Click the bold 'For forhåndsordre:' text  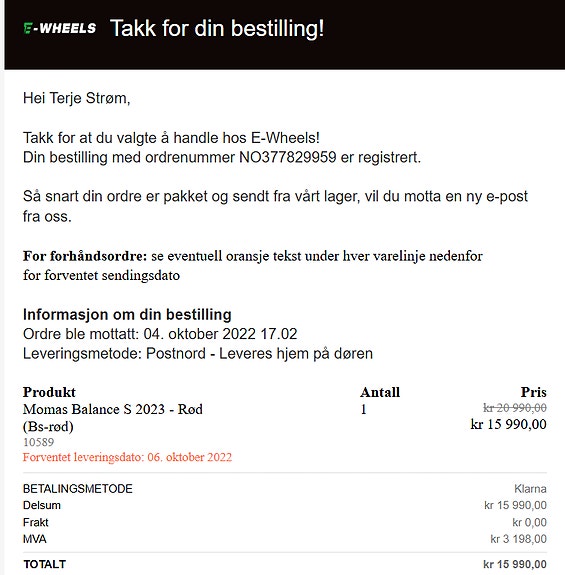pos(85,256)
